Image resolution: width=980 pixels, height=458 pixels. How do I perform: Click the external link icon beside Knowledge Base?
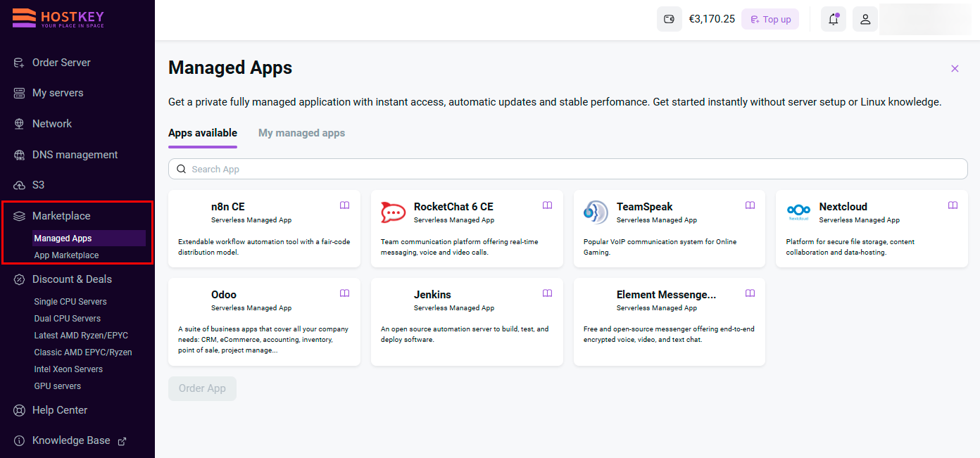pos(122,441)
